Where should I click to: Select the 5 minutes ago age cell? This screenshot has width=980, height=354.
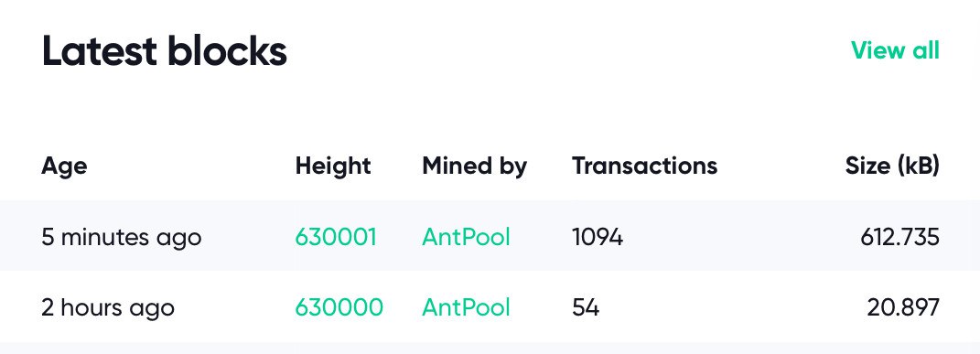pyautogui.click(x=122, y=238)
